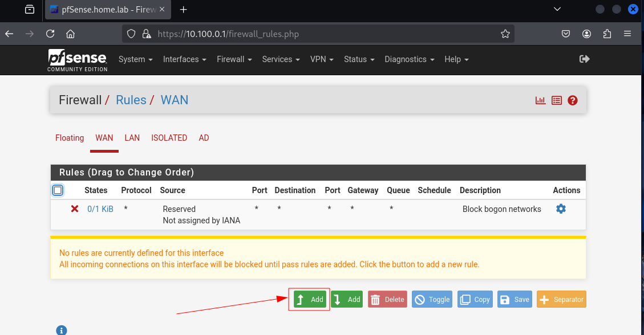
Task: Switch to the LAN rules tab
Action: coord(132,138)
